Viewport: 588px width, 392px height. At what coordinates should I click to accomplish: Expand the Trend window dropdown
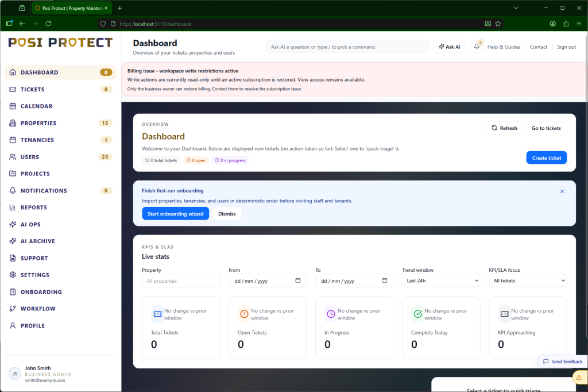click(440, 280)
